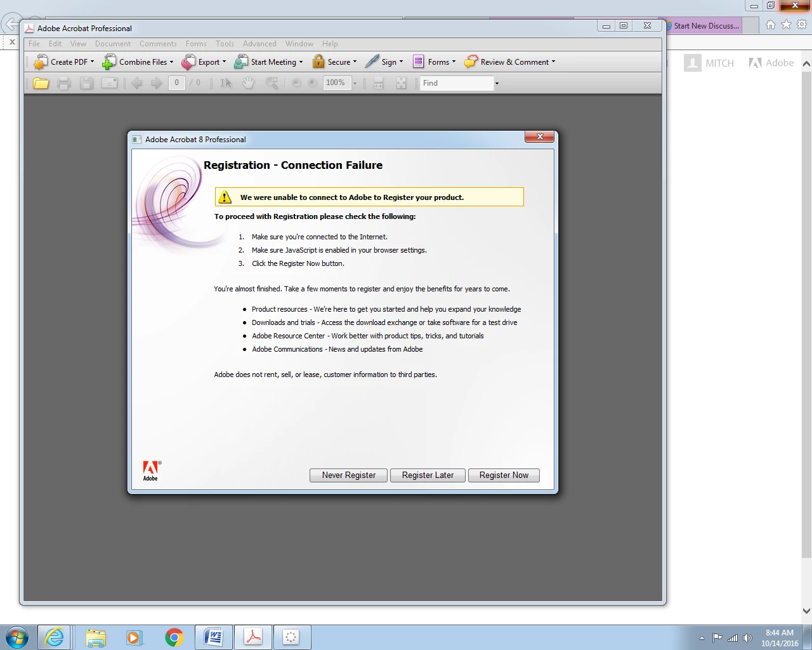
Task: Open the Comments menu
Action: pyautogui.click(x=158, y=44)
